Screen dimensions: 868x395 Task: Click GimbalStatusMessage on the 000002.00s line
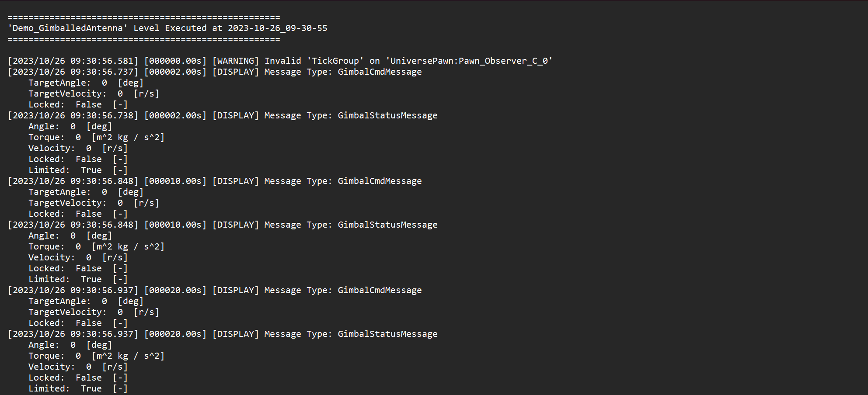tap(387, 116)
